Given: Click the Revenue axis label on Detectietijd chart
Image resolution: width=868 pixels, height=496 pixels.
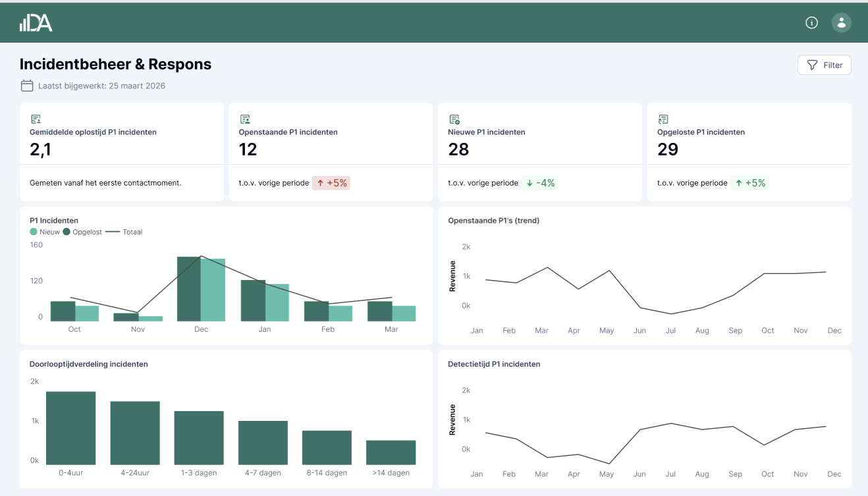Looking at the screenshot, I should [452, 420].
